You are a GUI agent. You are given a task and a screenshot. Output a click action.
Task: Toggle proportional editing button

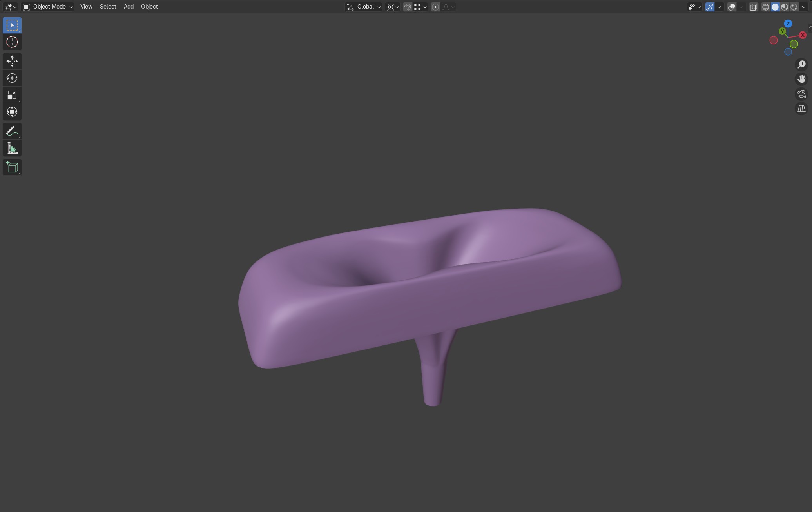pos(435,7)
